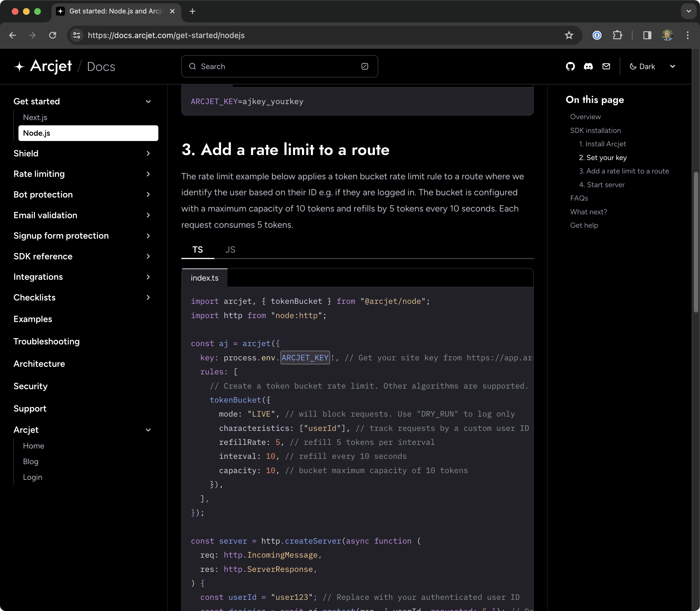Open the Dark theme selector dropdown
Screen dimensions: 700x611
pos(652,67)
